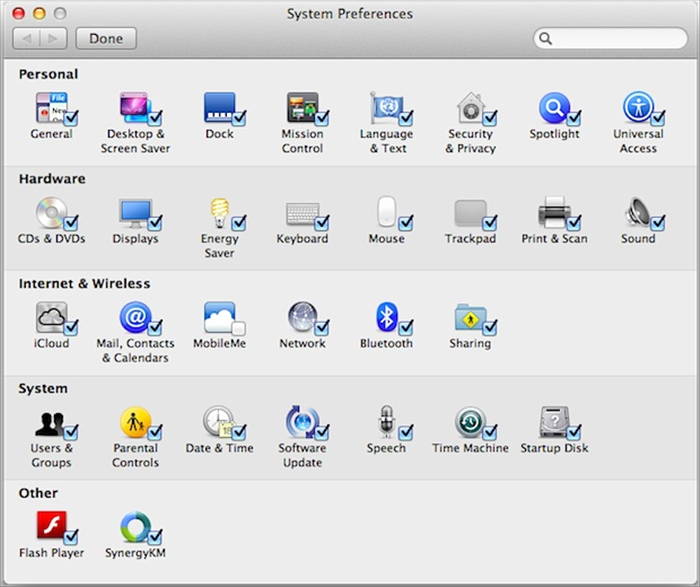Click the Personal section heading
Viewport: 700px width, 587px height.
pyautogui.click(x=48, y=74)
